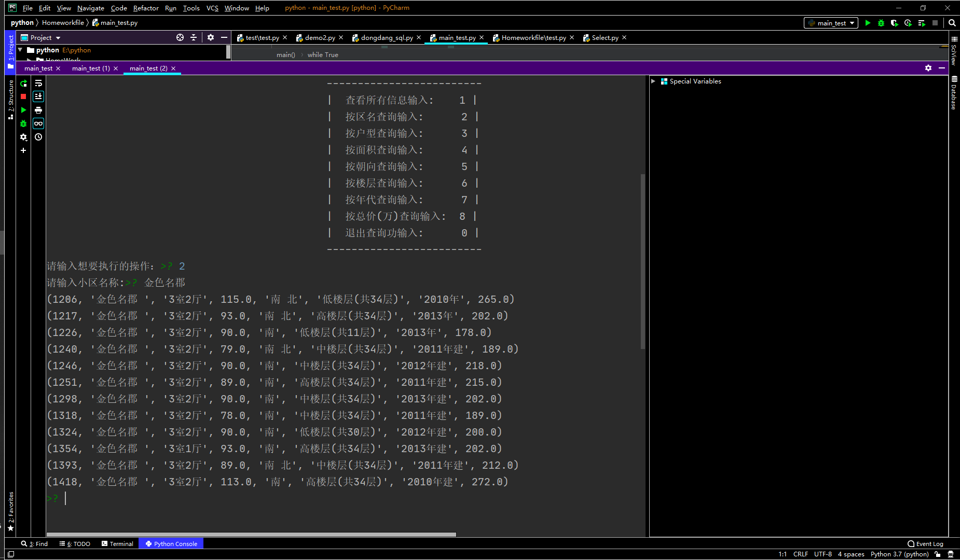Open the 6: TODO tool window

pyautogui.click(x=75, y=543)
